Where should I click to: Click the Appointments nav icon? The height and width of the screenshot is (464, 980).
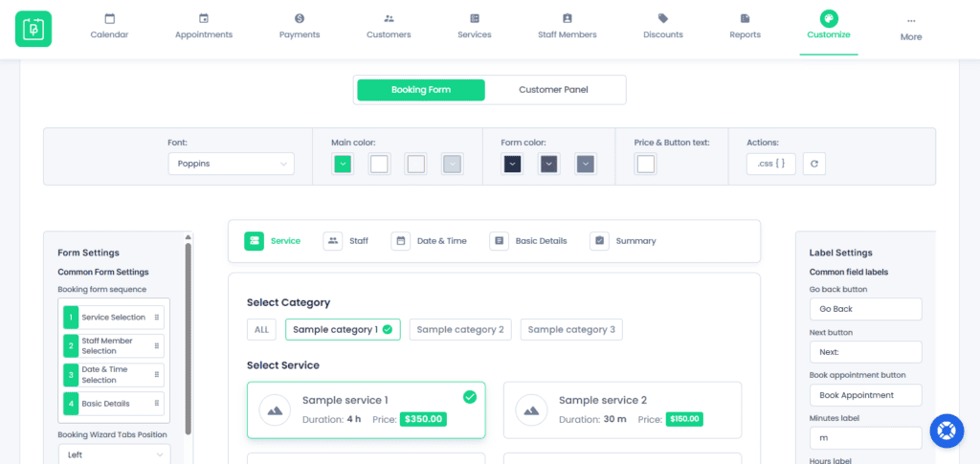204,18
